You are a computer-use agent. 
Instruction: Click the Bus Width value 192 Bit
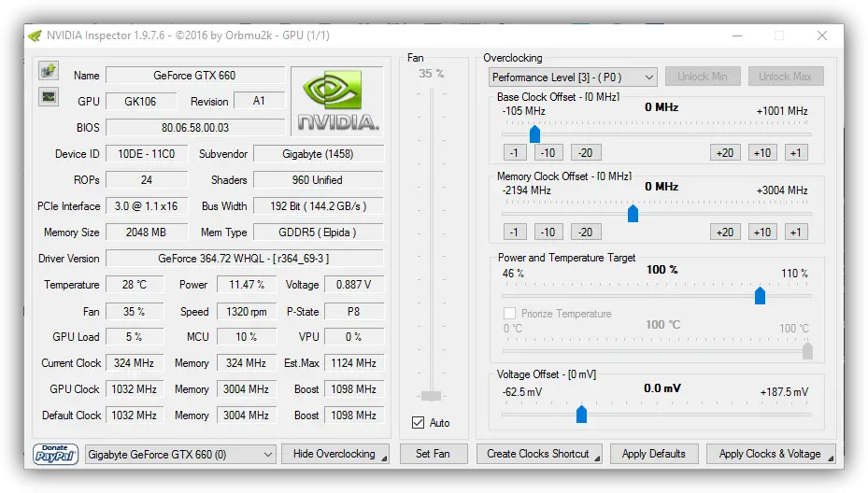click(318, 205)
